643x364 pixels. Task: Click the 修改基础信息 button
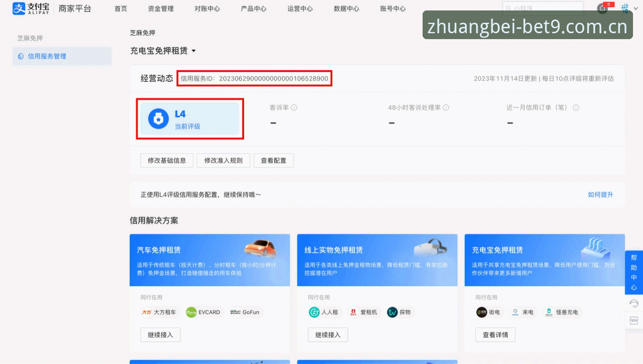tap(167, 161)
